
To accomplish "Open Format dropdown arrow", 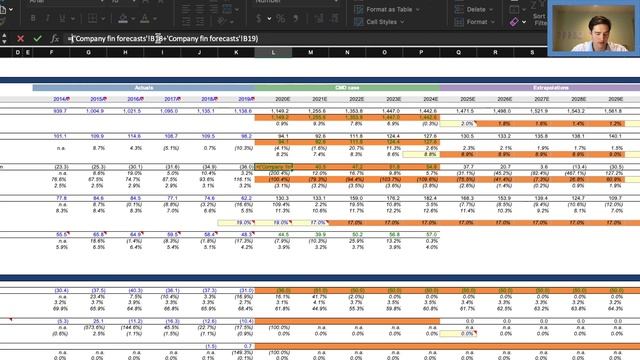I will 493,22.
